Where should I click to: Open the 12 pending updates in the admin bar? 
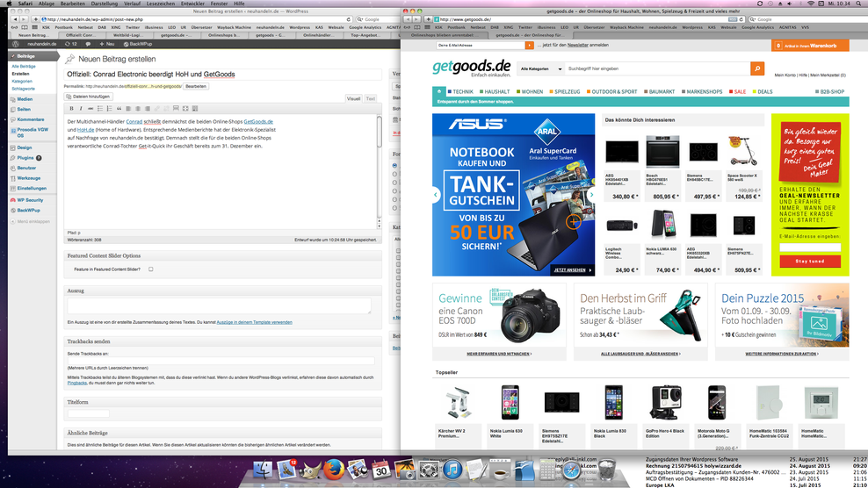(x=71, y=44)
